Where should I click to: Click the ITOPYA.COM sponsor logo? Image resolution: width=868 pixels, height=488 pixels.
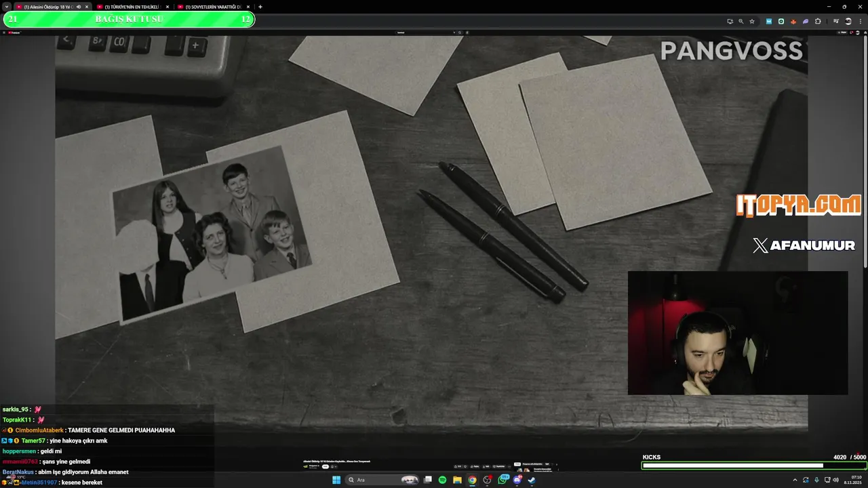798,205
